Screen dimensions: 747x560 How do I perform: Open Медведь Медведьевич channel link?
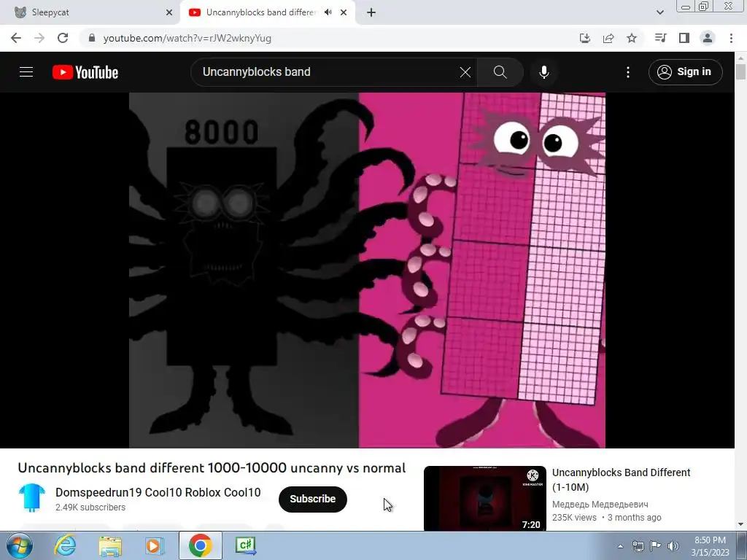click(600, 505)
